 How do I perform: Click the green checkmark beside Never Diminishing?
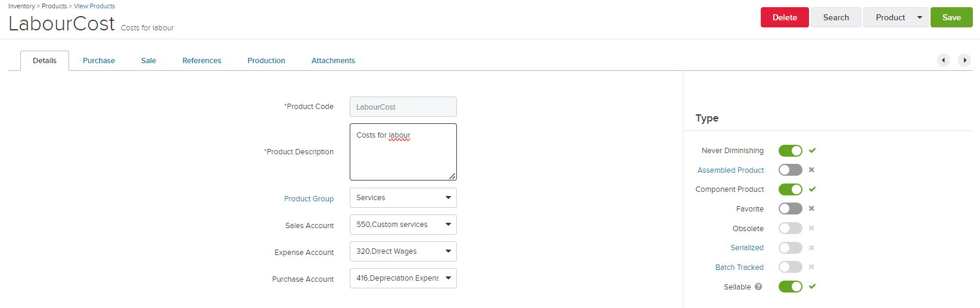point(812,150)
